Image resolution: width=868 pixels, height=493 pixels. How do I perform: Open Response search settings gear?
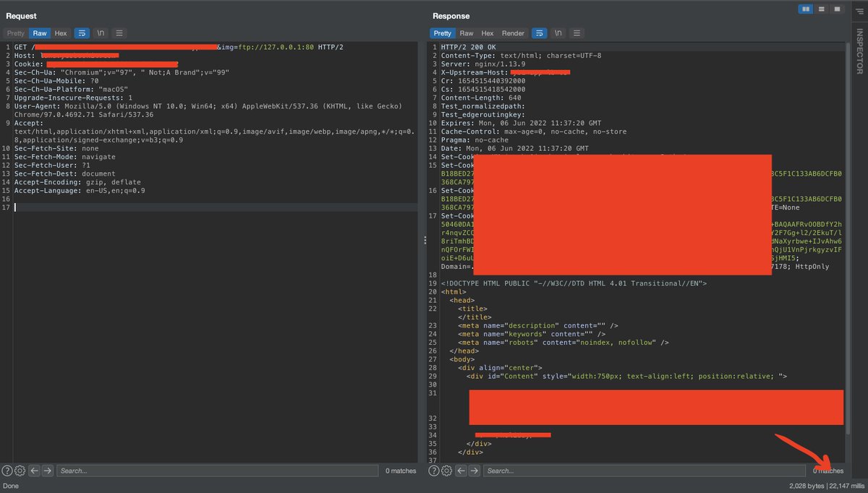tap(447, 471)
